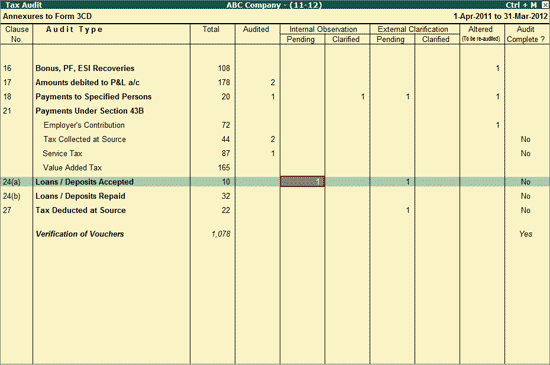Click the Audit Complete column header
Viewport: 550px width, 365px height.
point(525,34)
